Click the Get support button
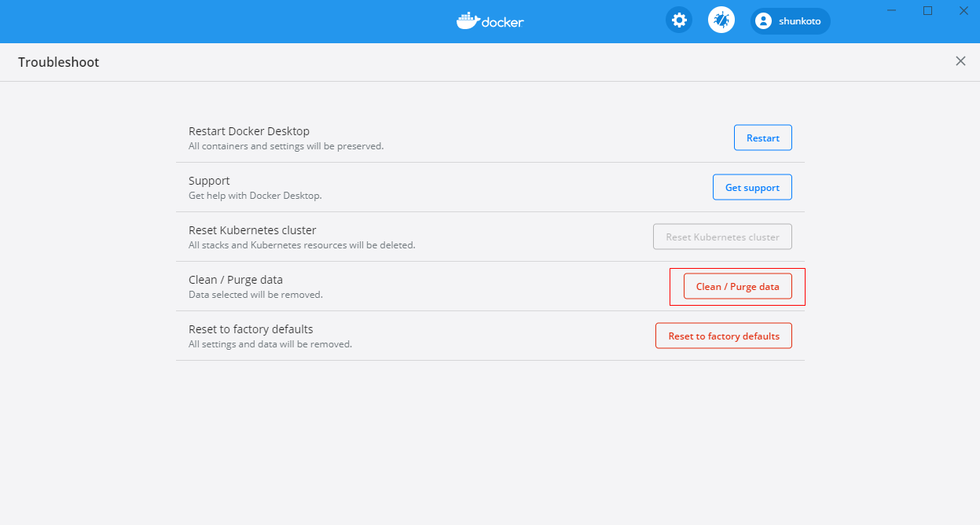 coord(752,188)
